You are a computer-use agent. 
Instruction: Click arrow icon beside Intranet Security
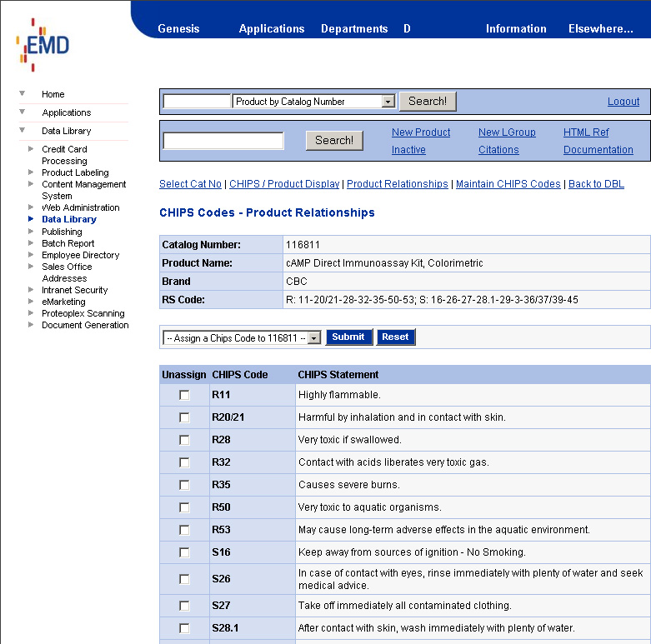(31, 290)
